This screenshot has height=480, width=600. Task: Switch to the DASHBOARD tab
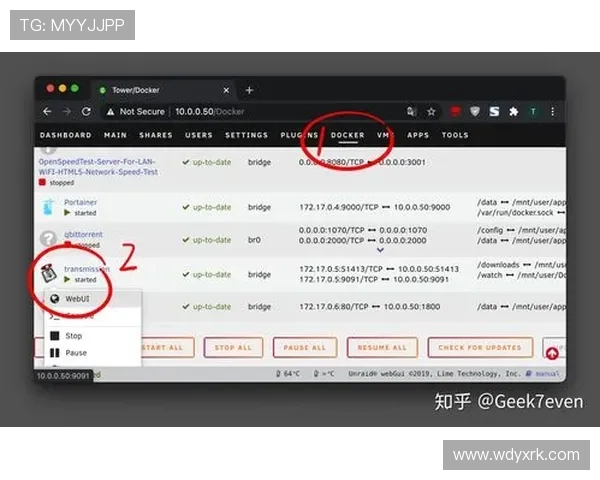click(65, 135)
